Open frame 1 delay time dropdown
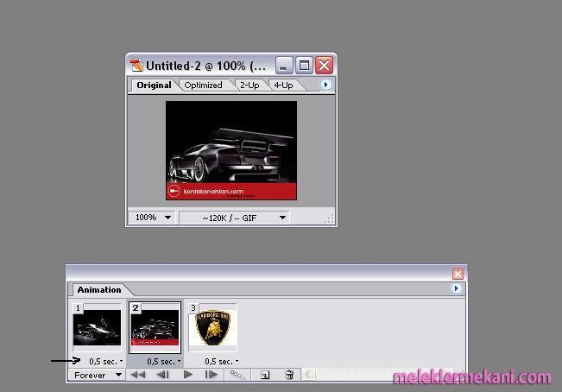Image resolution: width=562 pixels, height=392 pixels. (105, 361)
